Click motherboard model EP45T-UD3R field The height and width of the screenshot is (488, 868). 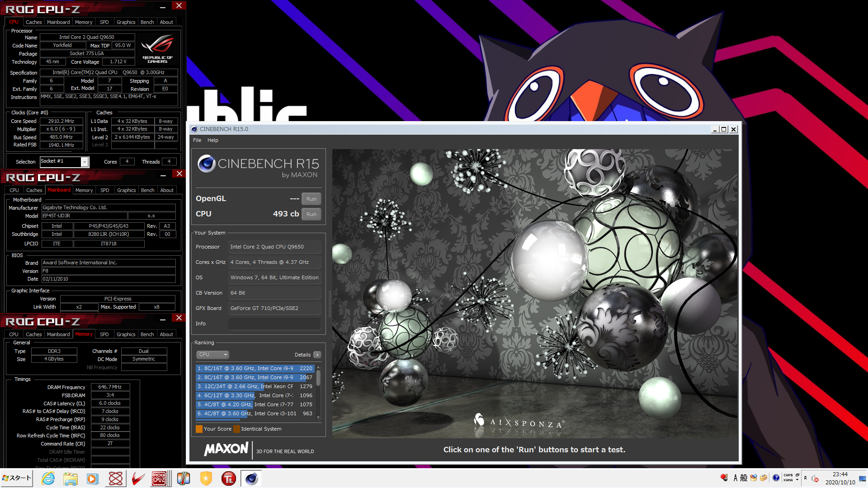[85, 216]
